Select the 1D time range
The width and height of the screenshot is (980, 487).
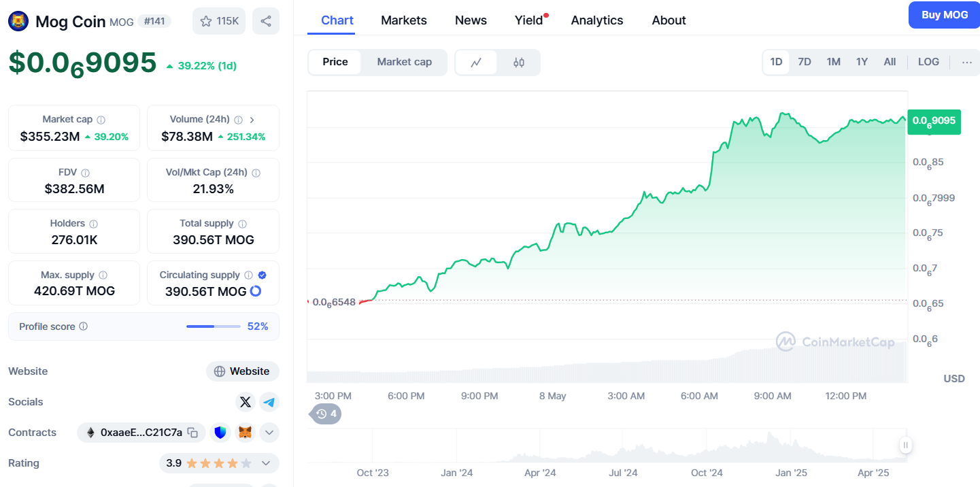click(776, 62)
